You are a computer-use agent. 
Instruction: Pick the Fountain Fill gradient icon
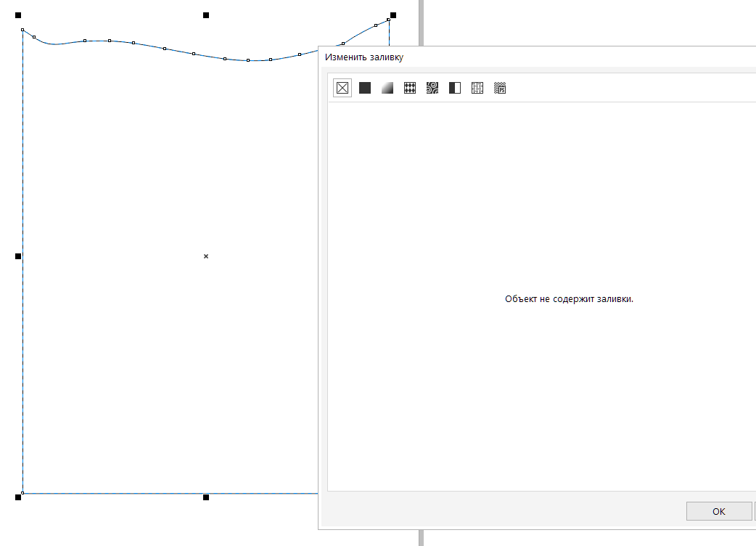[x=387, y=88]
